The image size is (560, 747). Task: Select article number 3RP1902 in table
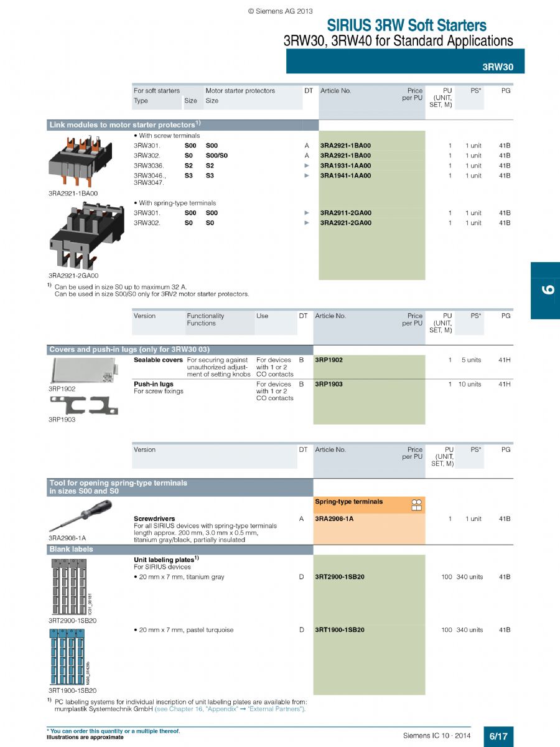[329, 360]
